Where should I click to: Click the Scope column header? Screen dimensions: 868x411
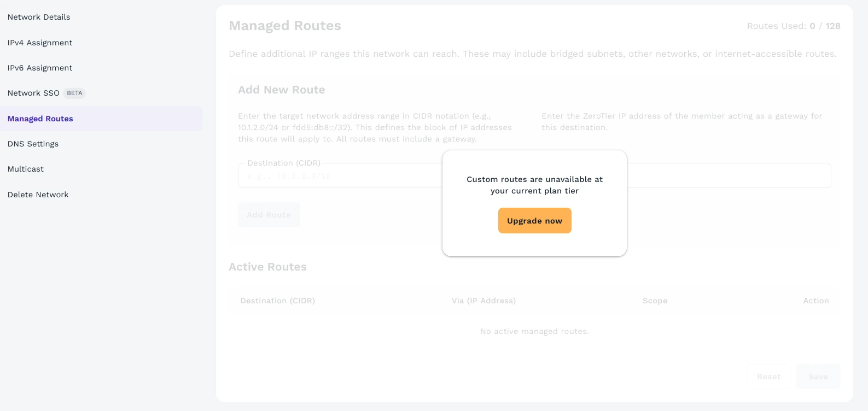pyautogui.click(x=655, y=301)
